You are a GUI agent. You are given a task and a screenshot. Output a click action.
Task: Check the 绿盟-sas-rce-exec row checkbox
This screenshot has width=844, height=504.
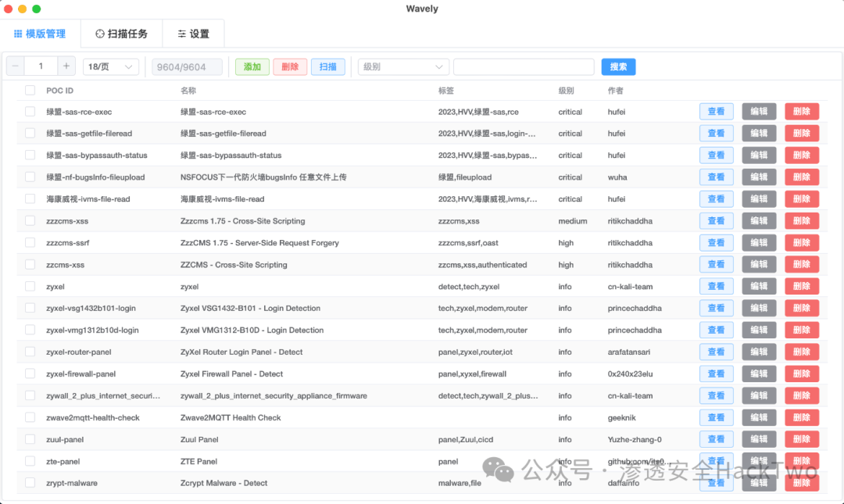30,112
